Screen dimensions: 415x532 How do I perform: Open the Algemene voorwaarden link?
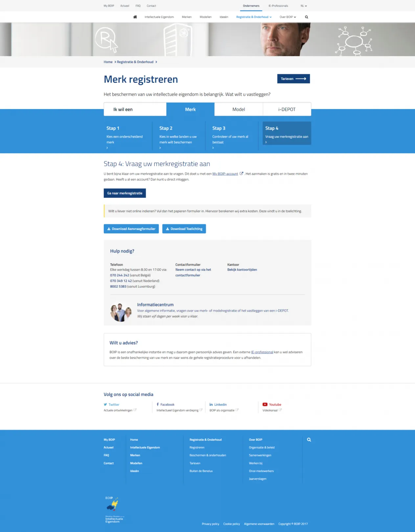[x=259, y=524]
